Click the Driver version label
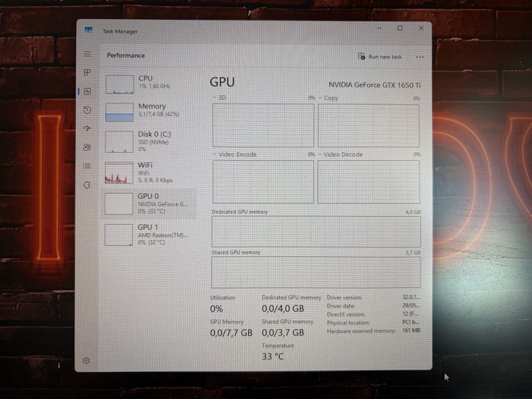 [x=344, y=298]
